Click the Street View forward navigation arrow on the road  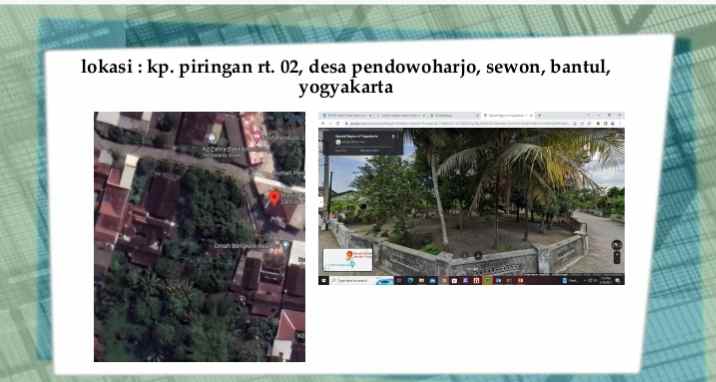(x=478, y=256)
